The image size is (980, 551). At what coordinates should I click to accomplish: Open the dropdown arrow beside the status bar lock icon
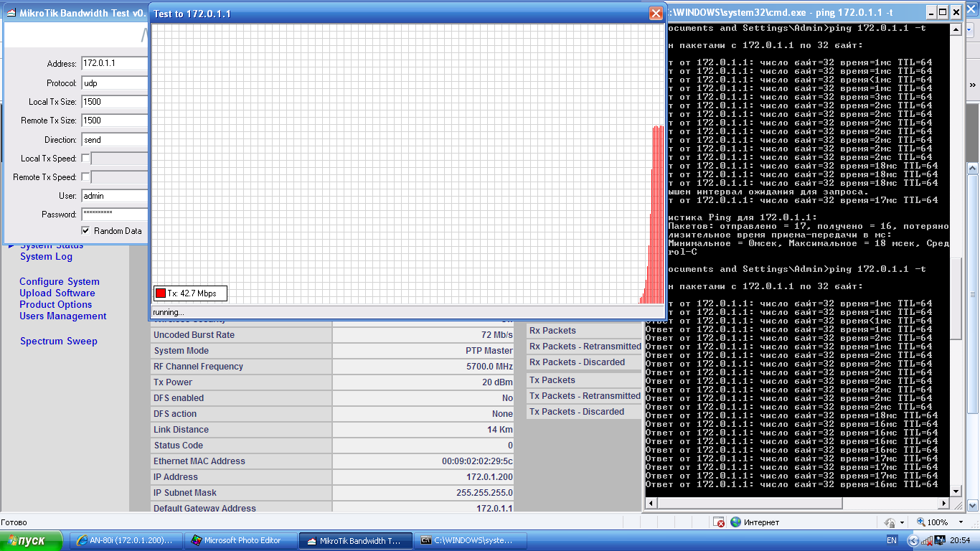point(902,522)
